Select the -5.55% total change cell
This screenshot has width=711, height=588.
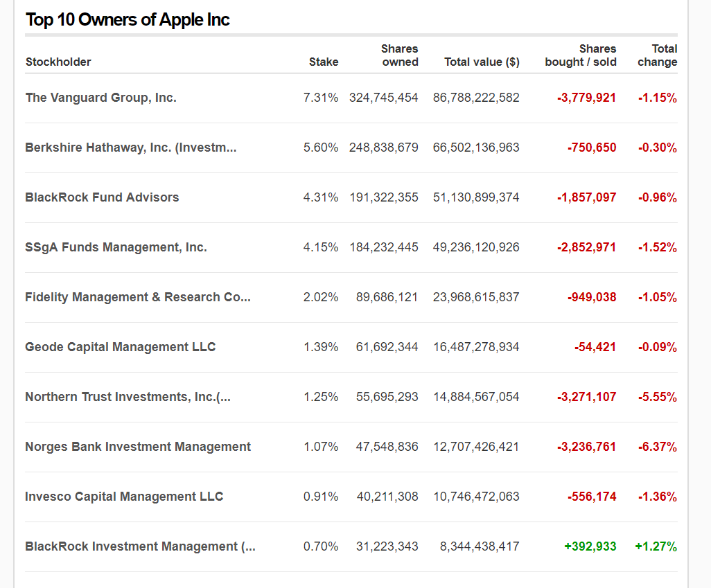pyautogui.click(x=658, y=397)
